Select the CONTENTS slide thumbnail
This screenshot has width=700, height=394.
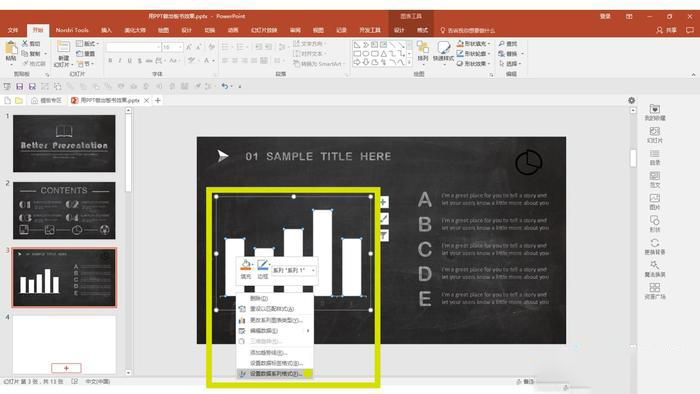(x=64, y=211)
